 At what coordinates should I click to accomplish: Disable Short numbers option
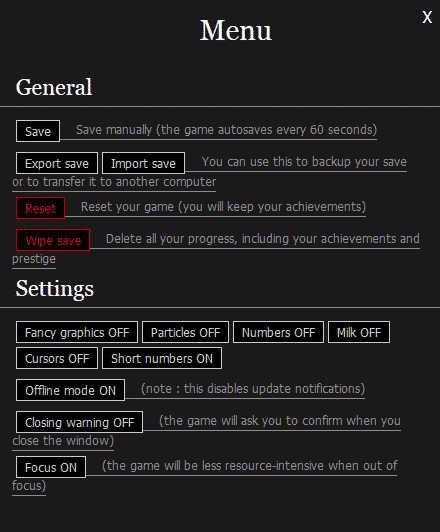[x=162, y=358]
